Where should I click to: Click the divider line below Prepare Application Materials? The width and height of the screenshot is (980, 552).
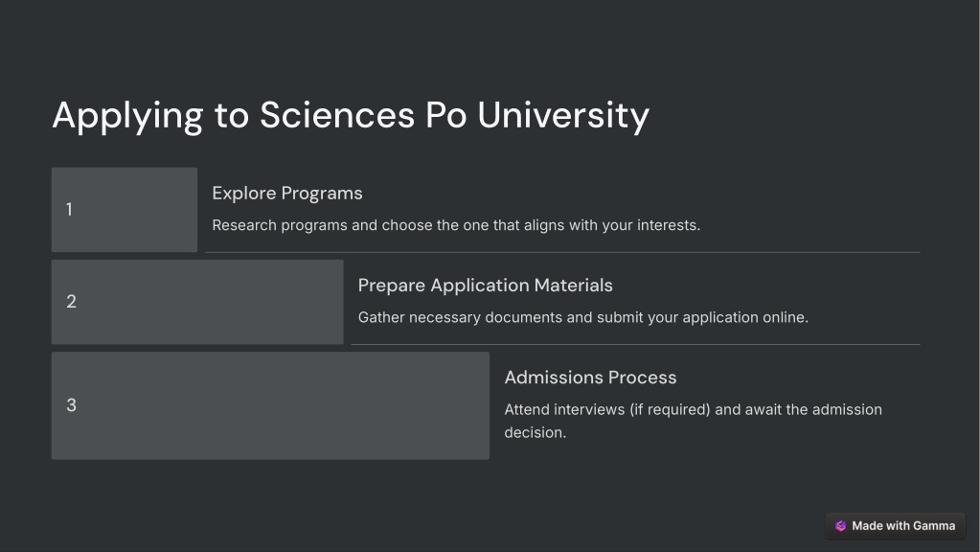pyautogui.click(x=636, y=344)
